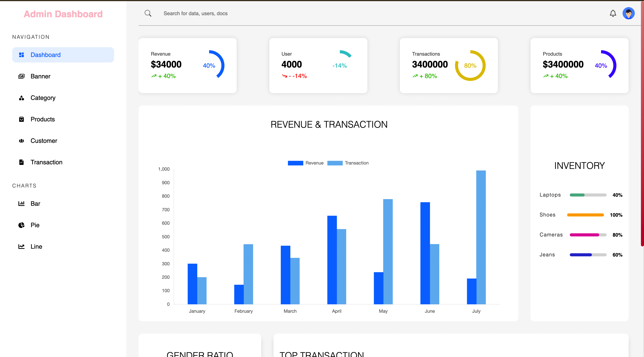
Task: Go to Bar chart page
Action: [35, 203]
